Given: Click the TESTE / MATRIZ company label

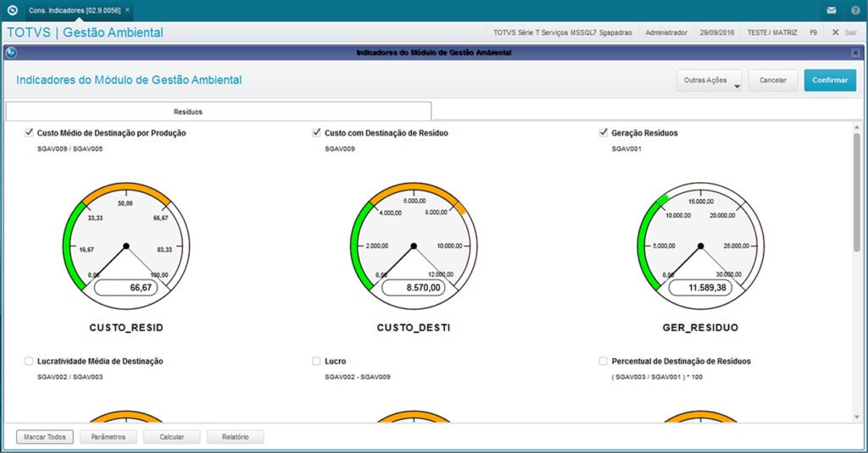Looking at the screenshot, I should click(772, 33).
